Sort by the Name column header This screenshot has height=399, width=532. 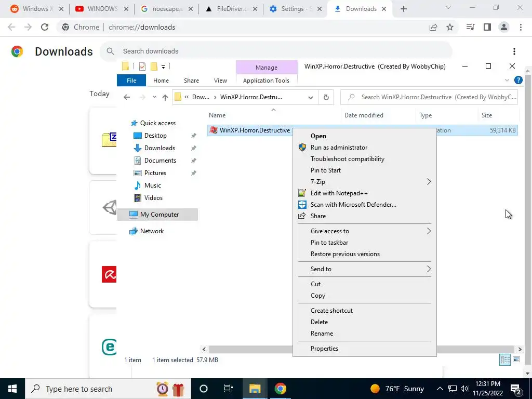click(x=273, y=115)
